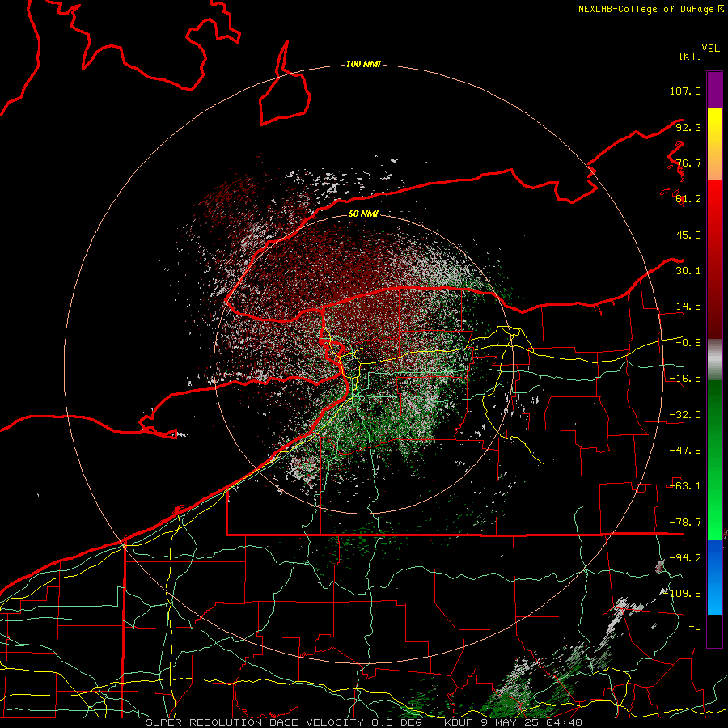This screenshot has height=728, width=728.
Task: Click the Super-Resolution Base Velocity caption
Action: click(363, 722)
